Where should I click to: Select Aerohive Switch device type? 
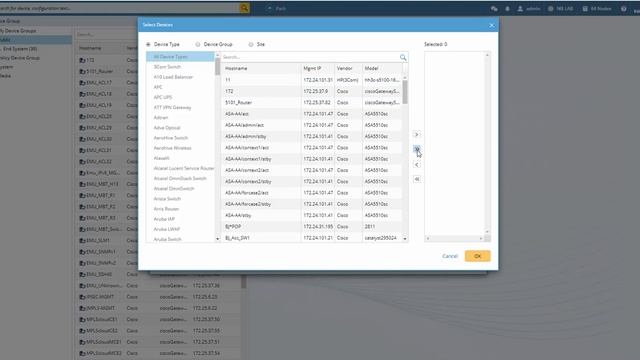180,138
